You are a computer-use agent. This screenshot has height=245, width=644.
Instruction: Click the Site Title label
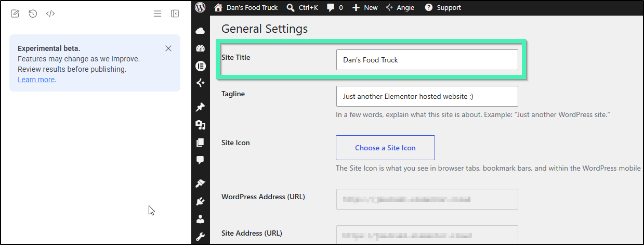point(236,57)
